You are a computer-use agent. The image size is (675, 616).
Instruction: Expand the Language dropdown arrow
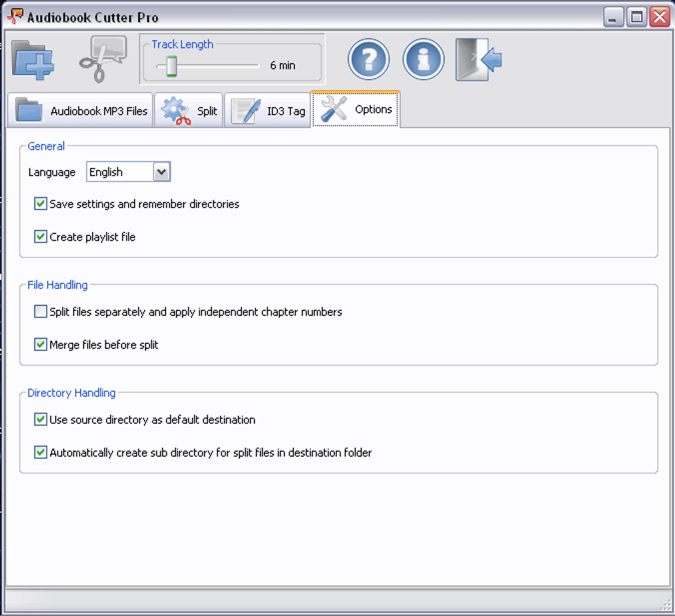pyautogui.click(x=161, y=172)
